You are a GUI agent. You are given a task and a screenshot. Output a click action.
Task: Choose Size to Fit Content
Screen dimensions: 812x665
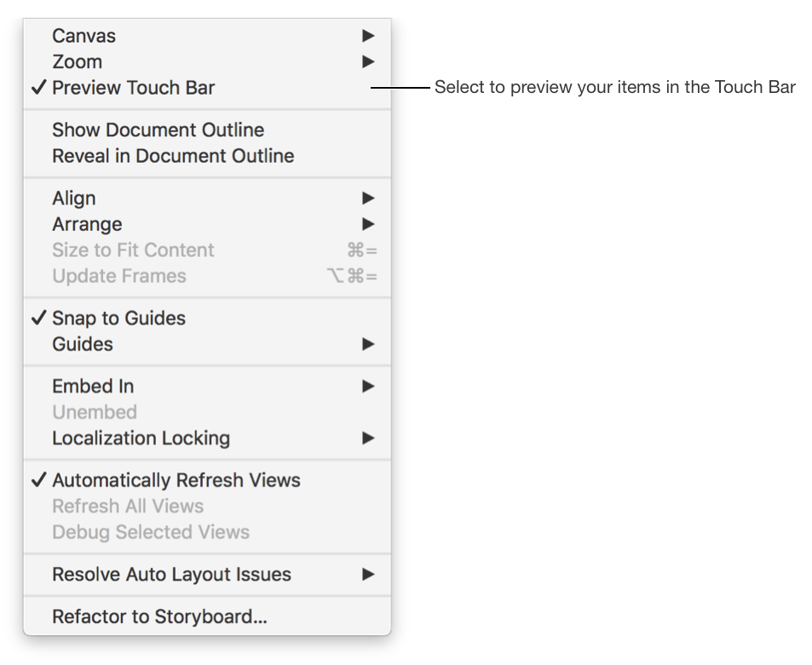[x=133, y=251]
